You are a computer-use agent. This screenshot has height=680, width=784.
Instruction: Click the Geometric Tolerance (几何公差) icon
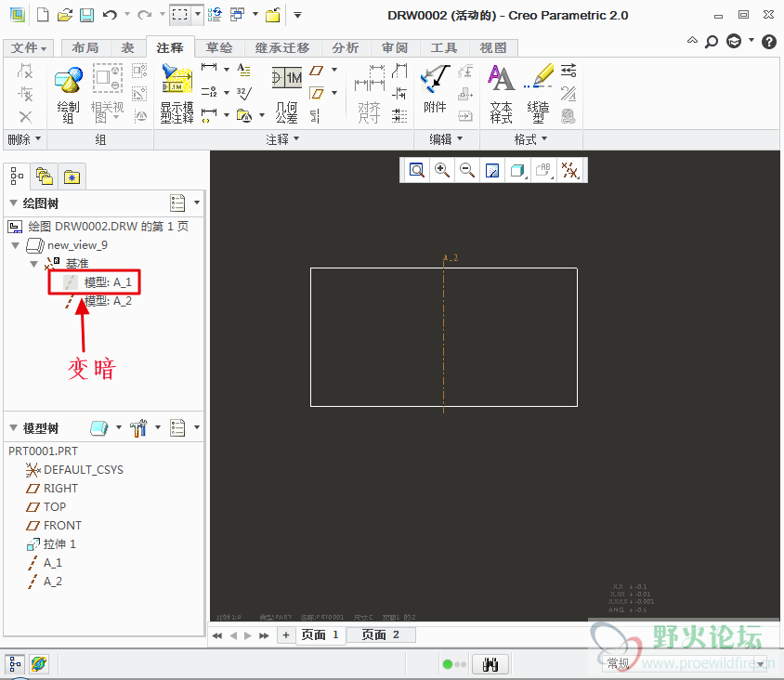coord(287,94)
